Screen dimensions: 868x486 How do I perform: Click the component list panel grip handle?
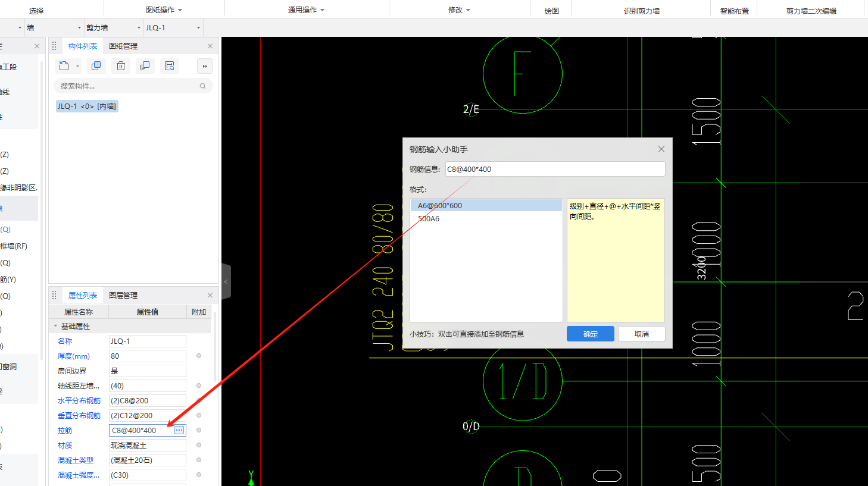[54, 46]
